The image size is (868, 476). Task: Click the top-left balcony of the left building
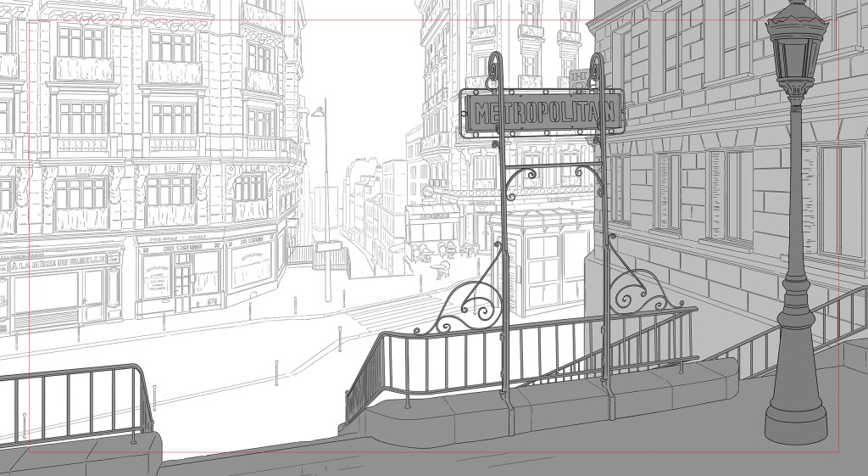click(x=81, y=68)
